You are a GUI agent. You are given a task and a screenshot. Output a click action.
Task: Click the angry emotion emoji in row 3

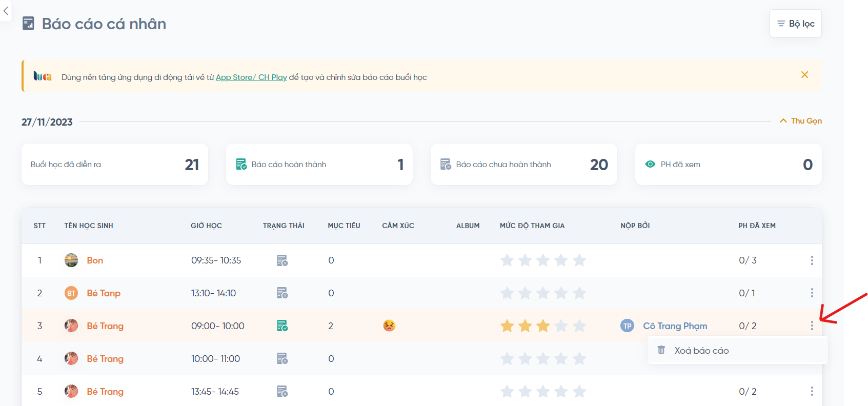point(389,326)
